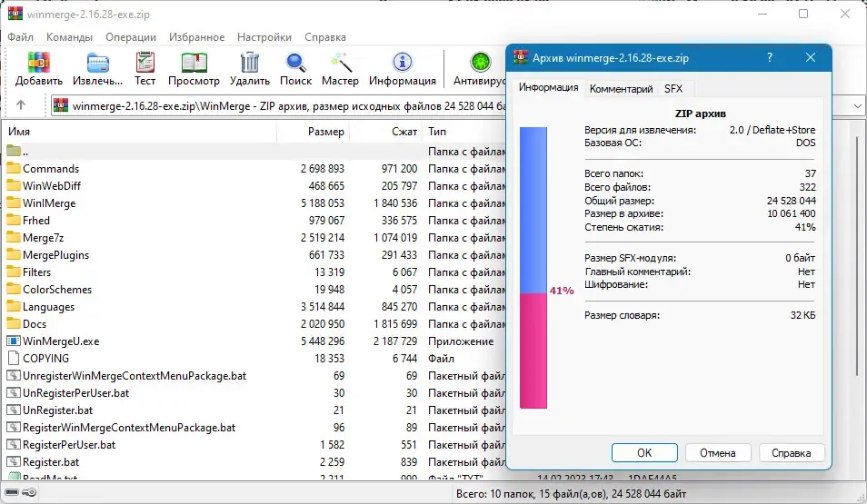Click the status bar total summary text
Viewport: 867px width, 504px height.
coord(571,493)
